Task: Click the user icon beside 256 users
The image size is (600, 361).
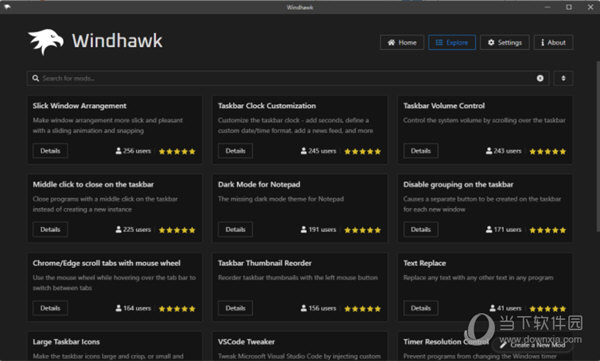Action: (119, 151)
